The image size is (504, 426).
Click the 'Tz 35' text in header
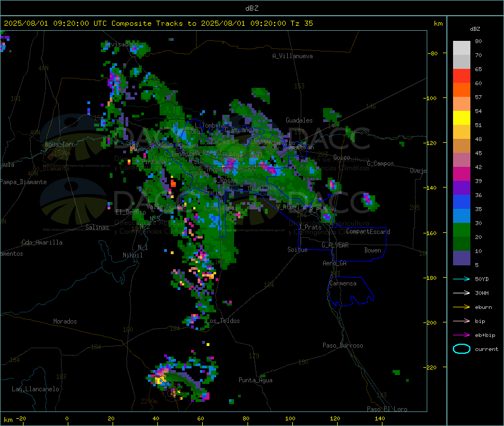(x=301, y=24)
